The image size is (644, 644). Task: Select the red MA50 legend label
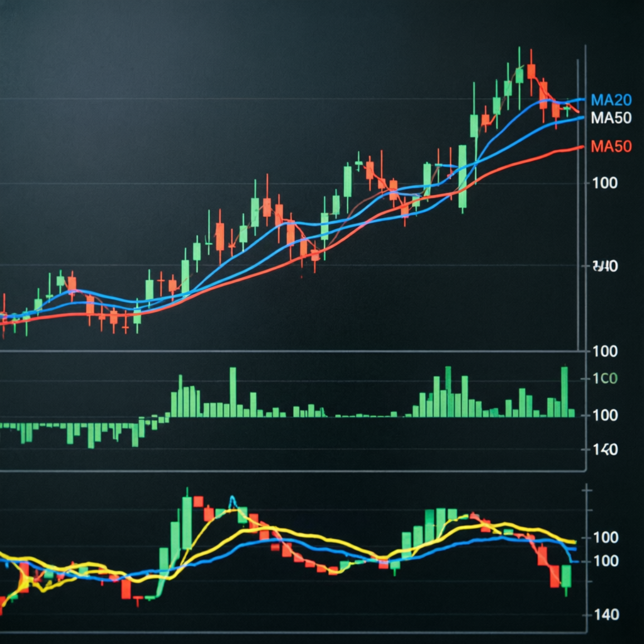611,146
